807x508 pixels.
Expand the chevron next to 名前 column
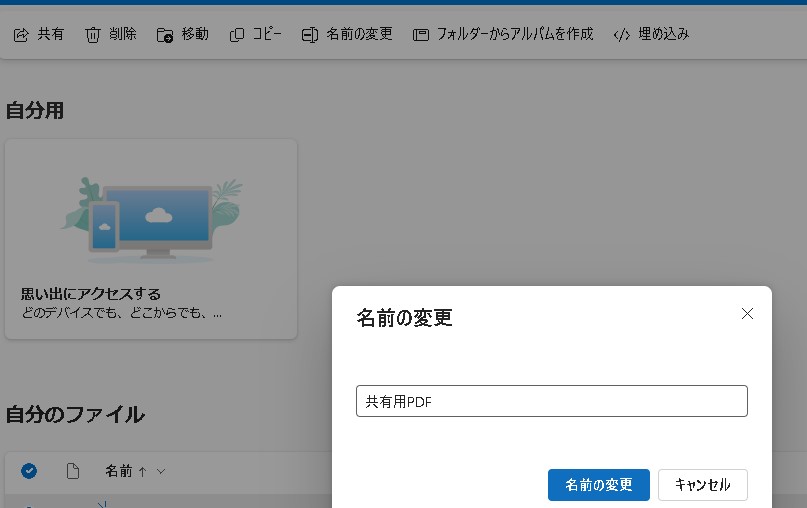(161, 471)
